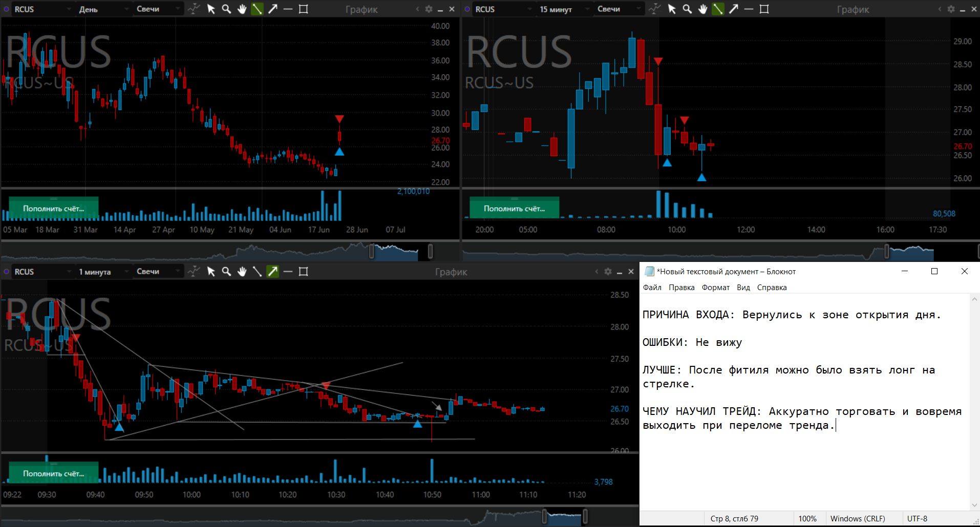Click right handle of 1 минута chart range slider
The width and height of the screenshot is (980, 527).
point(585,517)
